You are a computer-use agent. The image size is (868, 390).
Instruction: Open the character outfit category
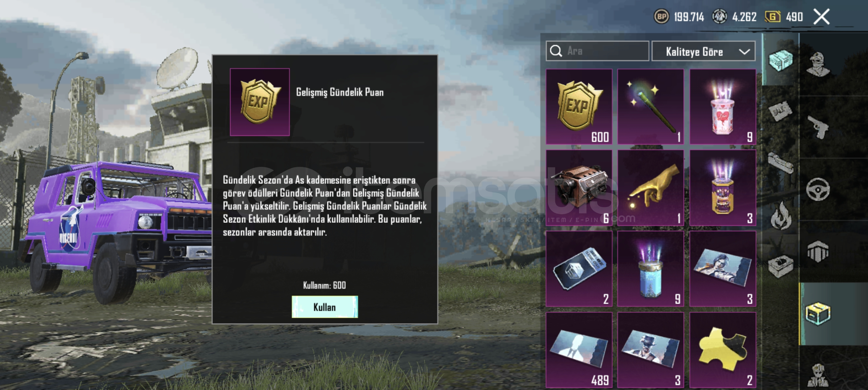pos(818,64)
